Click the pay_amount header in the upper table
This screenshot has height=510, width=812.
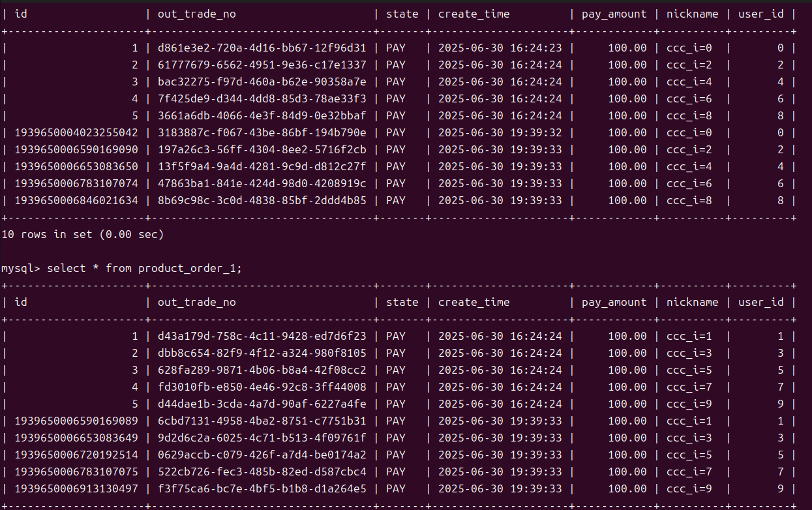click(x=614, y=14)
